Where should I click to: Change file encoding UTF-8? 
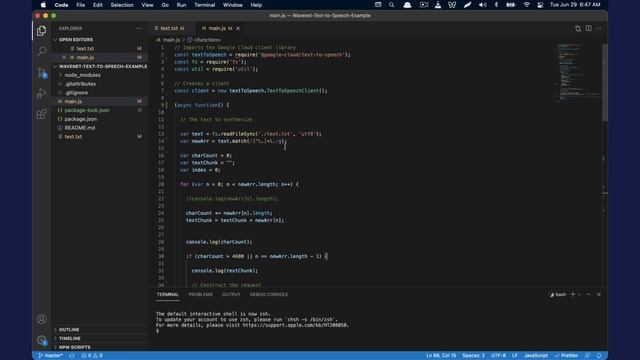498,356
